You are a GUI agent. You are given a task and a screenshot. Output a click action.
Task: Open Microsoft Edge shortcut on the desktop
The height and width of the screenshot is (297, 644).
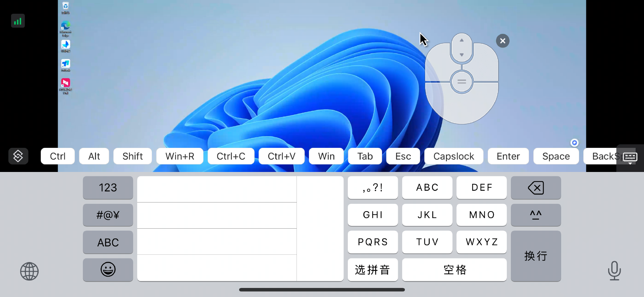(x=65, y=29)
